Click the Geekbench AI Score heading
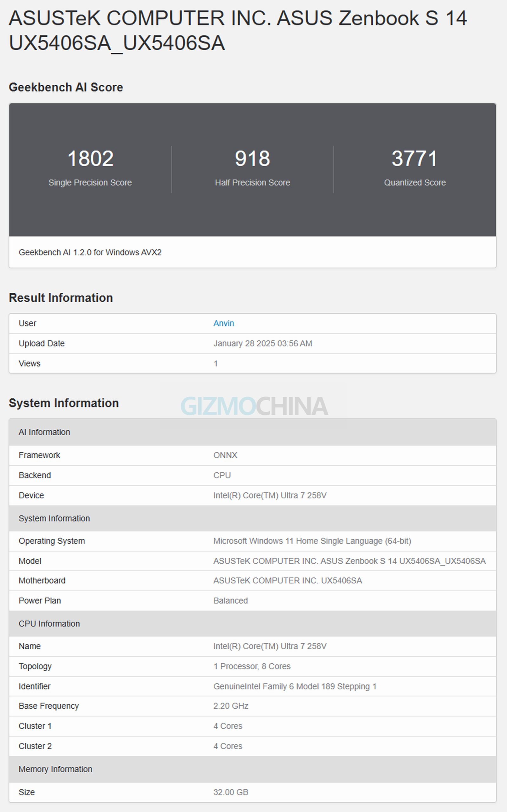The width and height of the screenshot is (507, 812). pyautogui.click(x=66, y=87)
